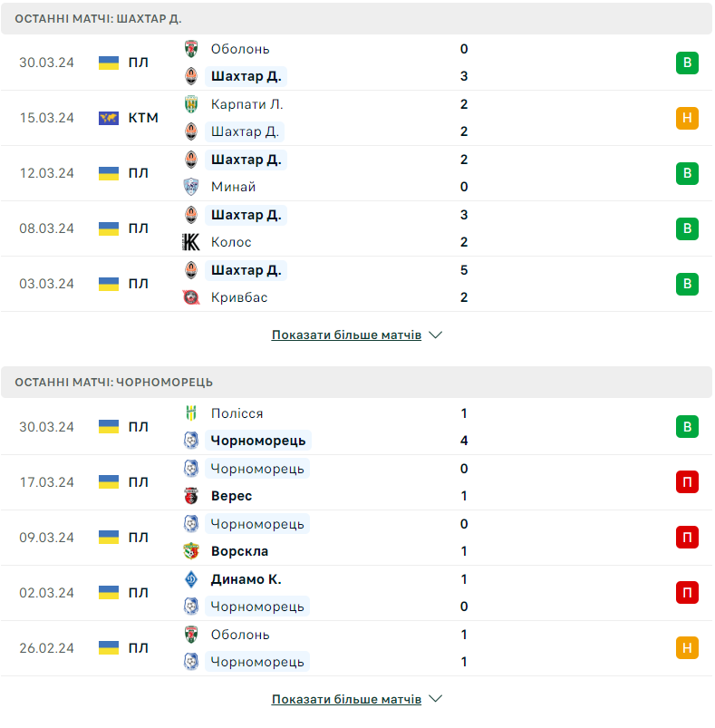Click the Ворскла team crest

coord(191,551)
